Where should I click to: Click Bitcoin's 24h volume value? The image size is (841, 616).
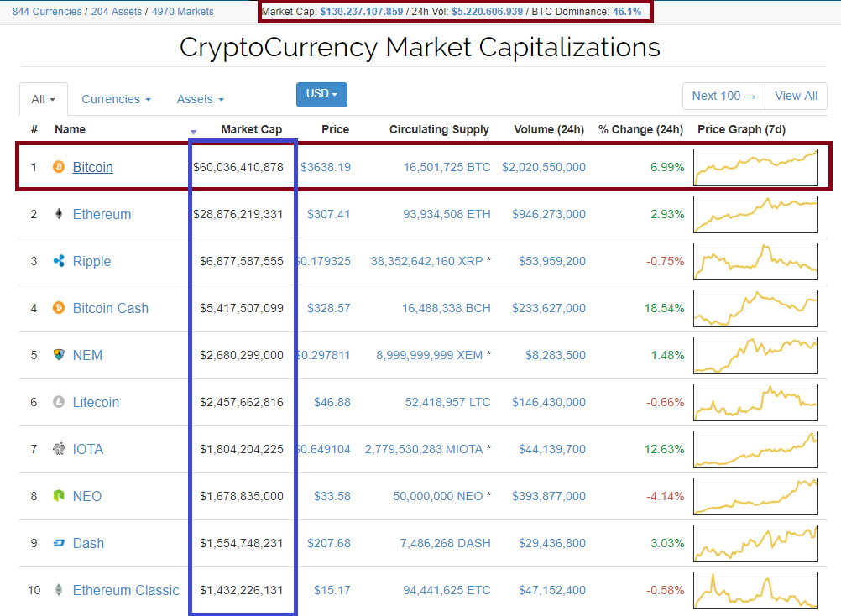tap(543, 167)
